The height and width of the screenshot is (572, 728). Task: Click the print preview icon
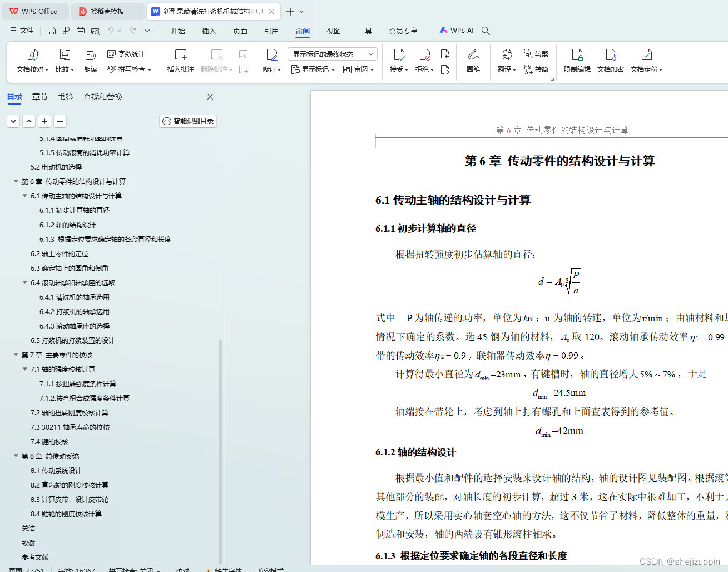tap(95, 31)
